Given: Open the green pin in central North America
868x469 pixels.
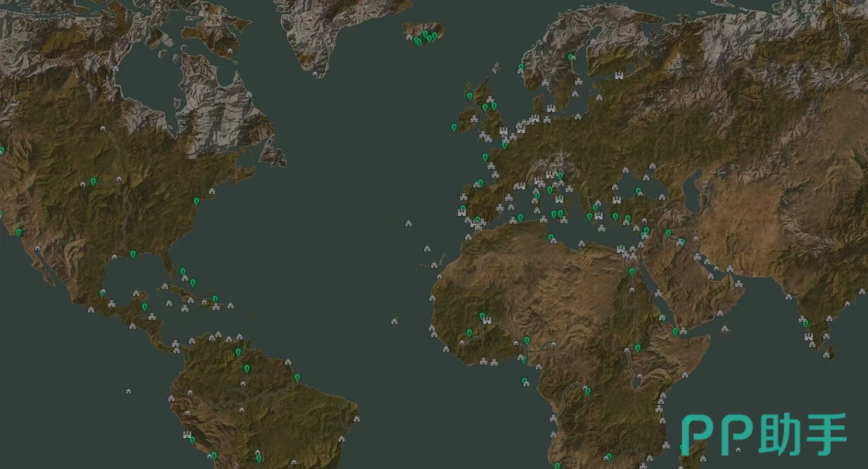Looking at the screenshot, I should click(93, 182).
